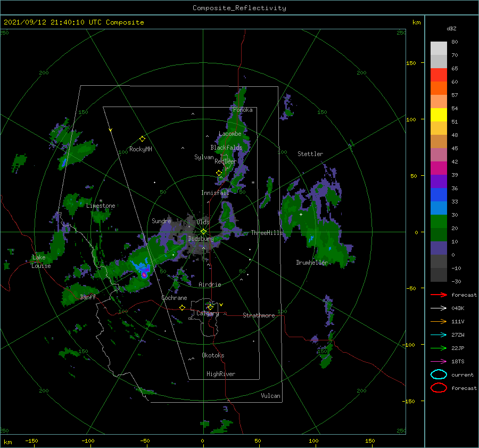This screenshot has width=479, height=448.
Task: Click the Drumheller city label
Action: [312, 263]
